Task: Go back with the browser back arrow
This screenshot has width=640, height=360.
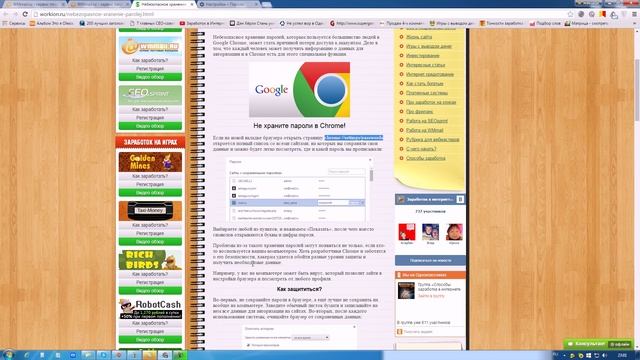Action: click(x=6, y=14)
